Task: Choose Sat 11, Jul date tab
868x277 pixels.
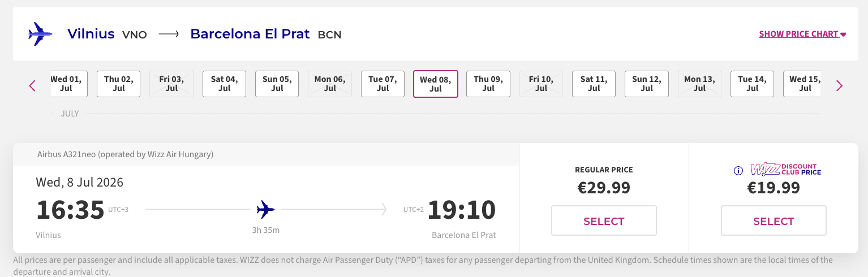Action: coord(594,84)
